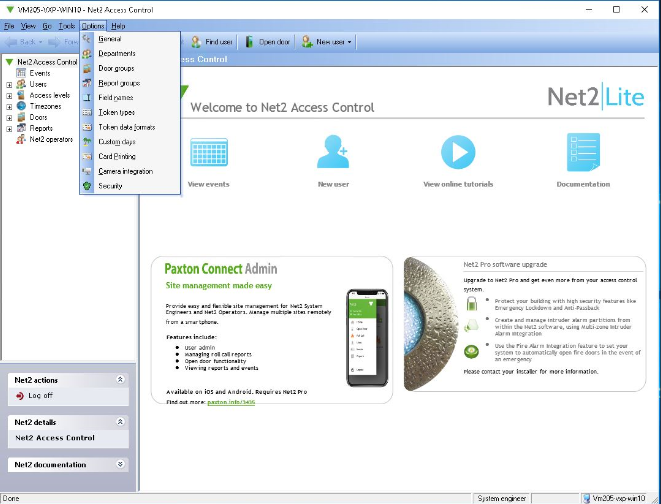Select Doors tree node
The height and width of the screenshot is (504, 661).
coord(38,117)
